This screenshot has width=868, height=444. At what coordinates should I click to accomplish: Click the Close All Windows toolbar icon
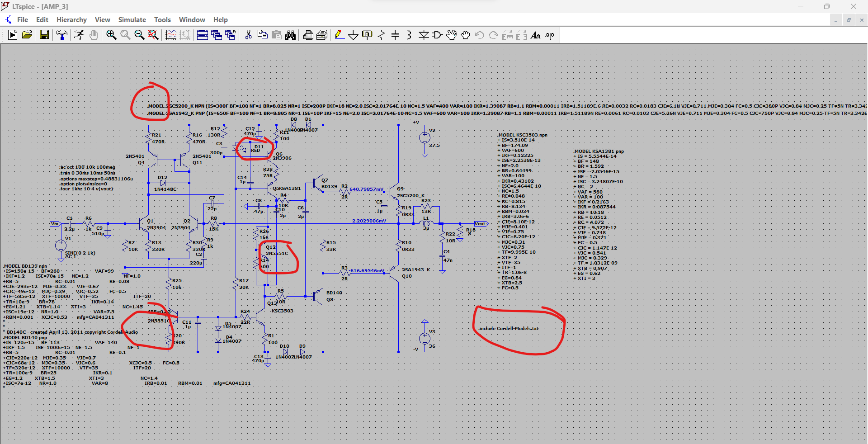[231, 35]
